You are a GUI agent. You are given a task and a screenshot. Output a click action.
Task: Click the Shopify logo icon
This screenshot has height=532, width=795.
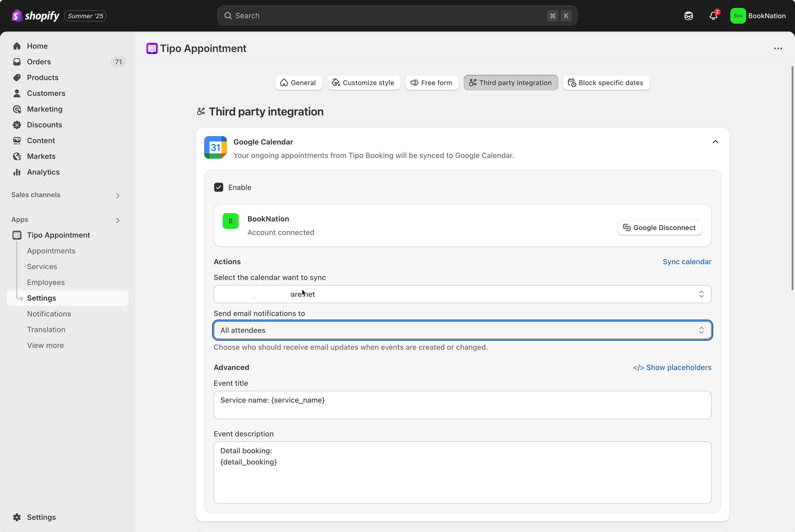17,16
